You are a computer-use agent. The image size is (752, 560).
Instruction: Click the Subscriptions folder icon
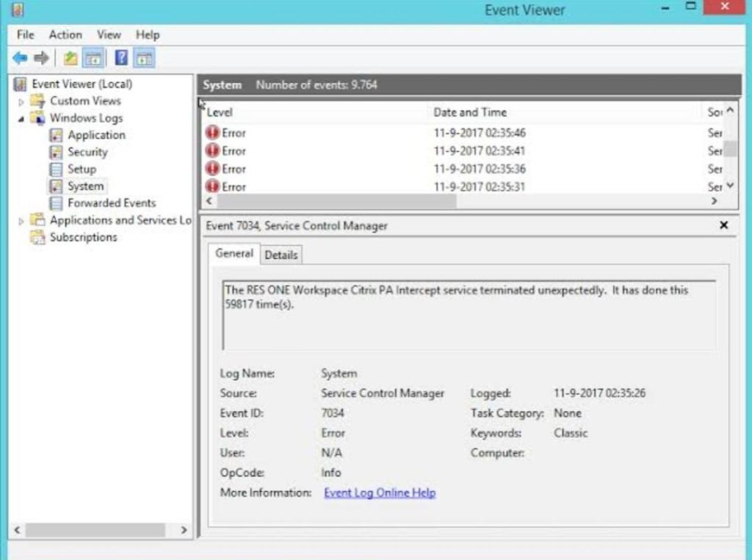(37, 237)
